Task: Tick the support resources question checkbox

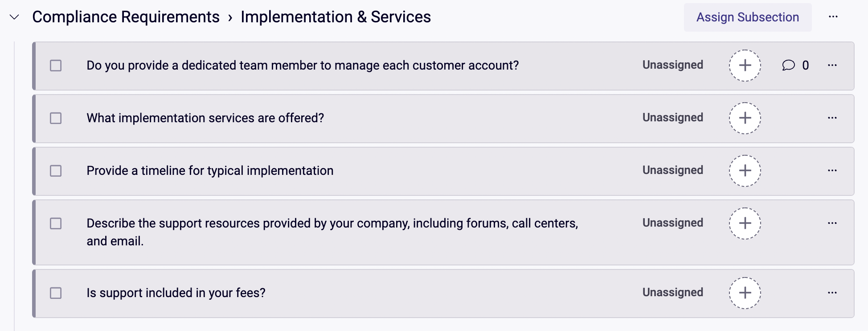Action: [56, 223]
